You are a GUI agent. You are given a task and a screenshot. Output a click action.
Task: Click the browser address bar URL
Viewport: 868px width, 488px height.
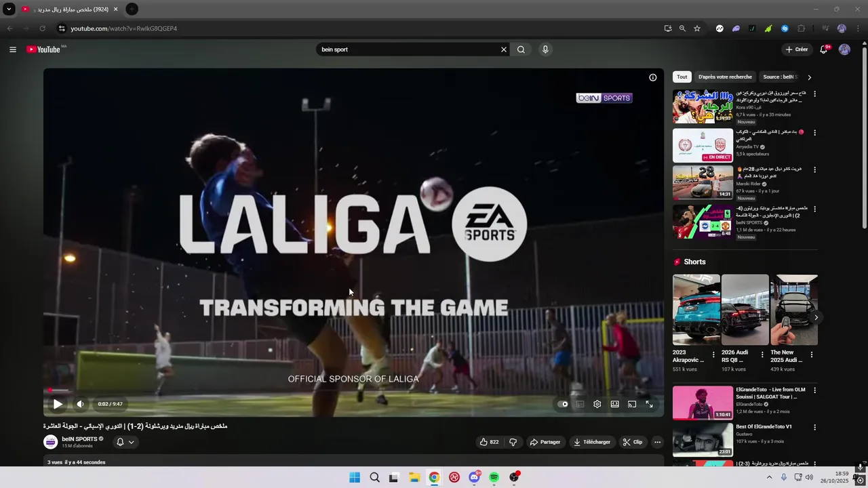(x=124, y=28)
